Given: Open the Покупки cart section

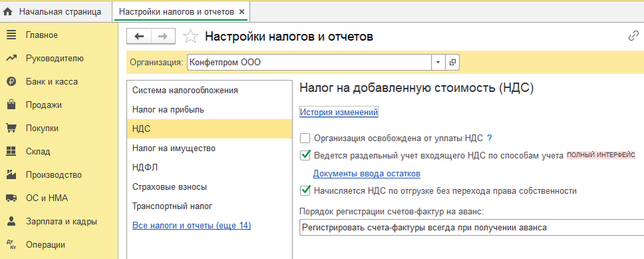Looking at the screenshot, I should (x=42, y=128).
